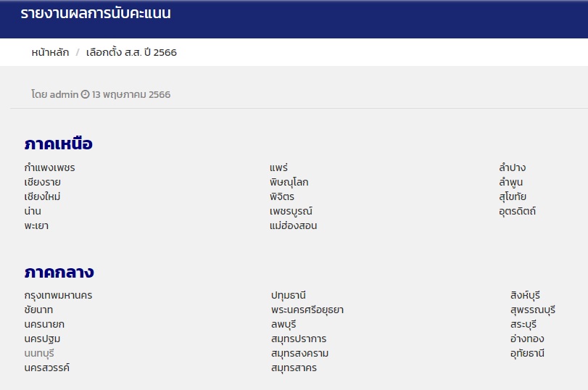
Task: Click the ภาคกลาง region heading
Action: (x=59, y=273)
